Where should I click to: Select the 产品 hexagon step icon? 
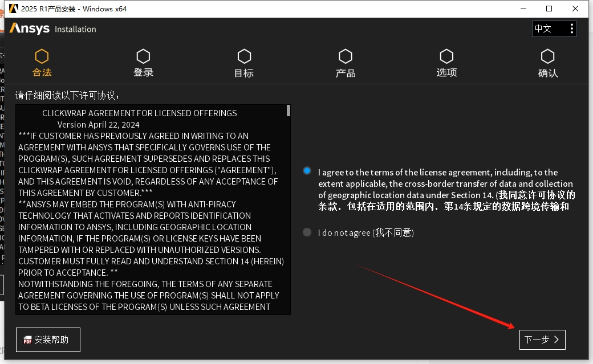point(346,55)
